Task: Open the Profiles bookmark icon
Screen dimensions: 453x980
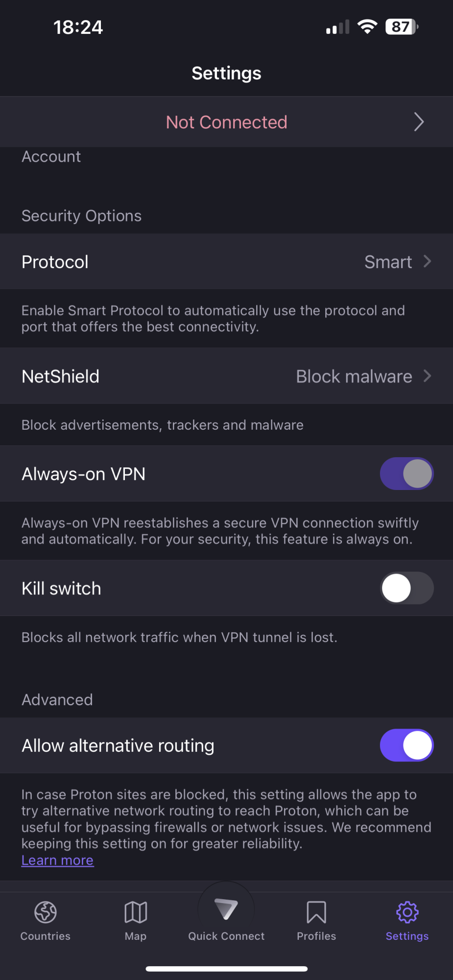Action: (x=316, y=912)
